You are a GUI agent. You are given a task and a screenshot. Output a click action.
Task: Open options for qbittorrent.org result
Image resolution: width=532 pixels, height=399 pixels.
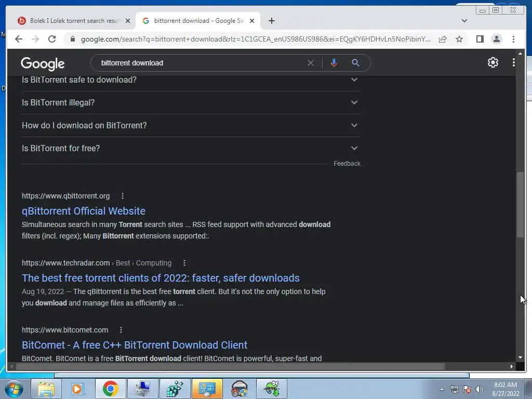tap(123, 196)
